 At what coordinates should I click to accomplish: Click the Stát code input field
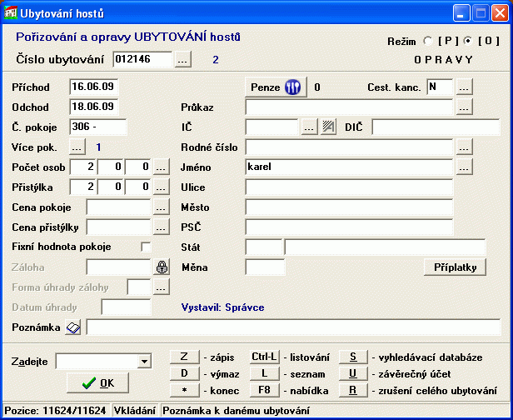(x=263, y=247)
